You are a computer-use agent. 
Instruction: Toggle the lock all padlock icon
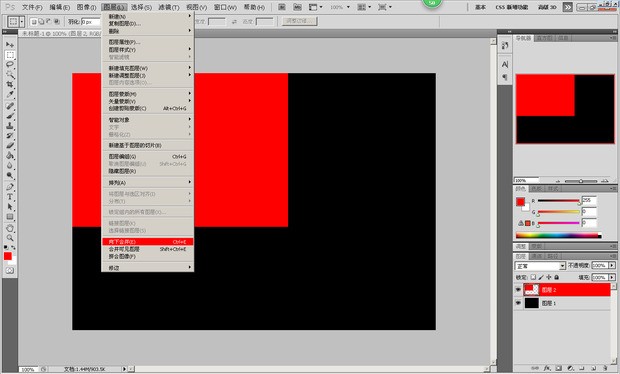tap(556, 278)
